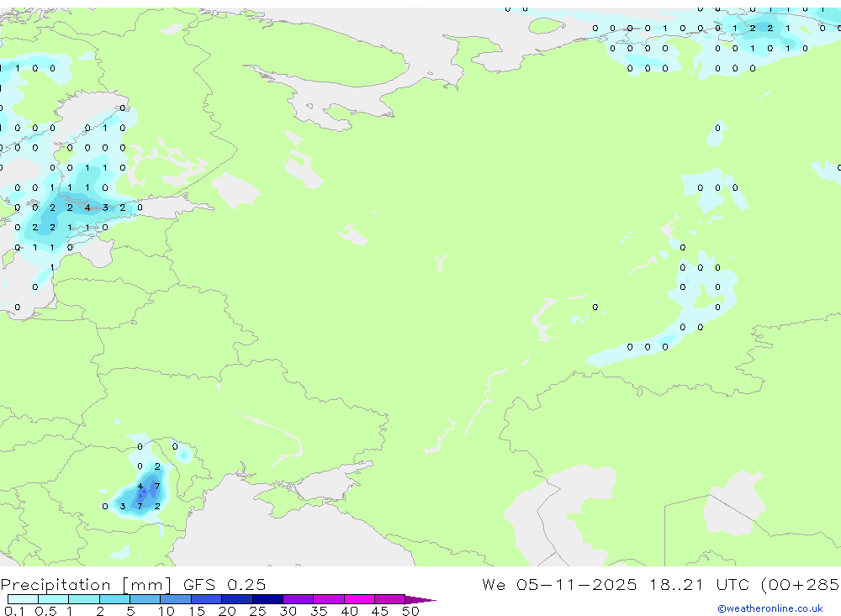
Task: Click value "3" in the Romania "0 3 7 2" row
Action: [123, 506]
